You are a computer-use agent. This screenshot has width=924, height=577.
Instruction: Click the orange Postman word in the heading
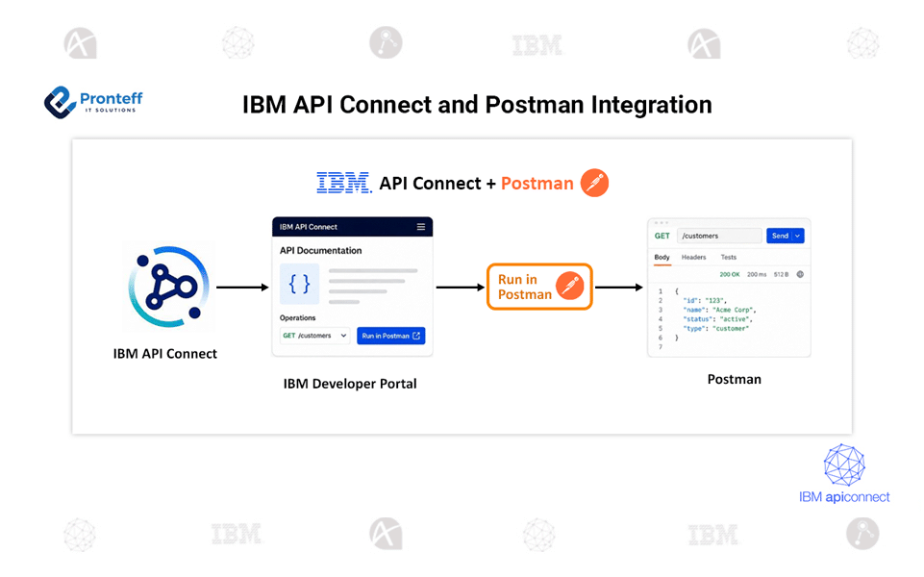[537, 184]
